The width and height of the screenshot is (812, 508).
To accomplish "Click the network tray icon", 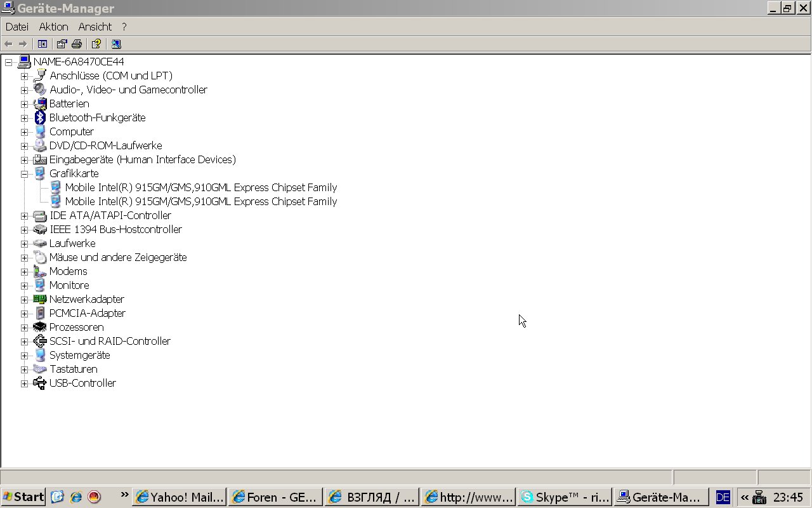I will [x=759, y=497].
